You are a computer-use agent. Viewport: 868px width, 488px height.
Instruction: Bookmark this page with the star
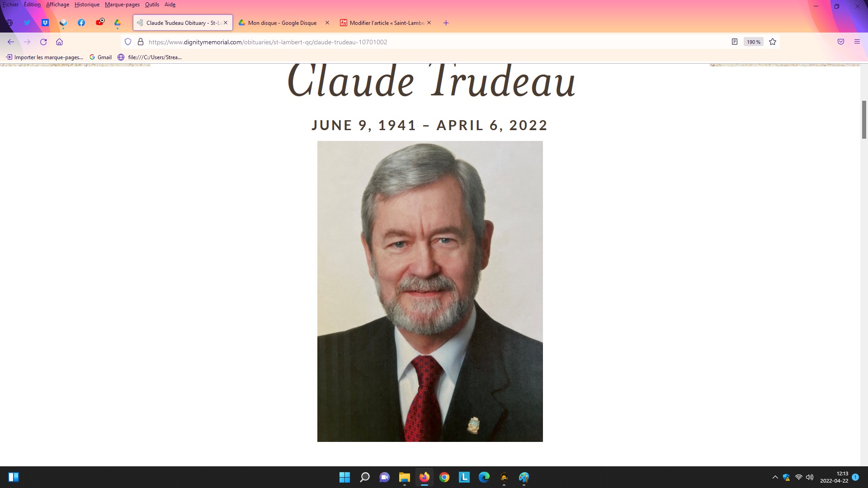(x=773, y=42)
